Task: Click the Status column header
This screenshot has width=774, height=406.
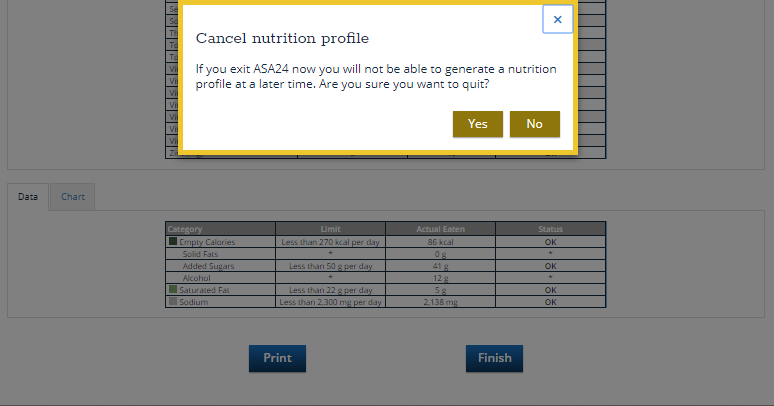Action: click(550, 229)
